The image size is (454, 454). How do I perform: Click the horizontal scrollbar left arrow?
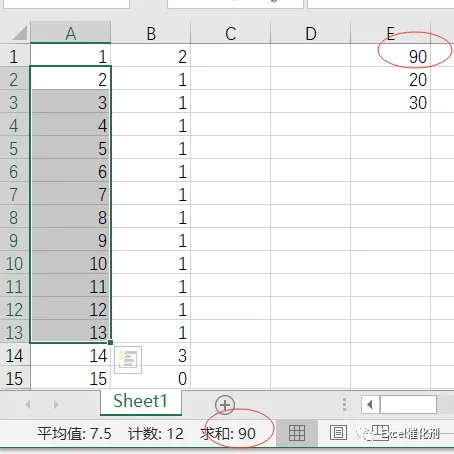click(370, 405)
